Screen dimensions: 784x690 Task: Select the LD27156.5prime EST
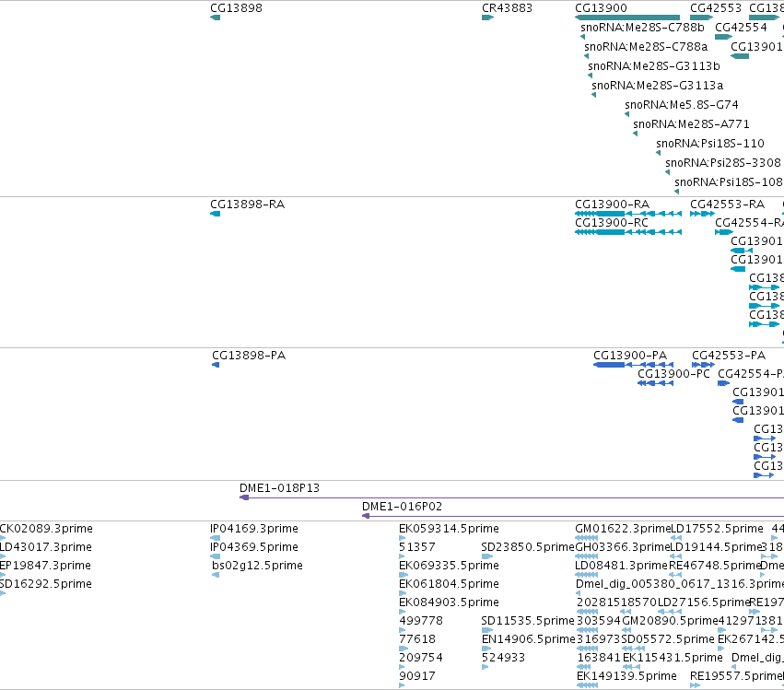pyautogui.click(x=704, y=602)
